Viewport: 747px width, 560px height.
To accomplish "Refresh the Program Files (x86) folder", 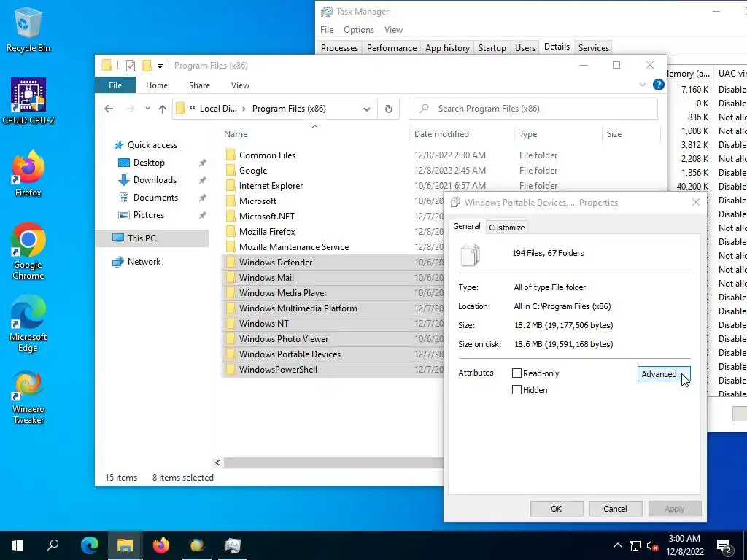I will pyautogui.click(x=388, y=109).
